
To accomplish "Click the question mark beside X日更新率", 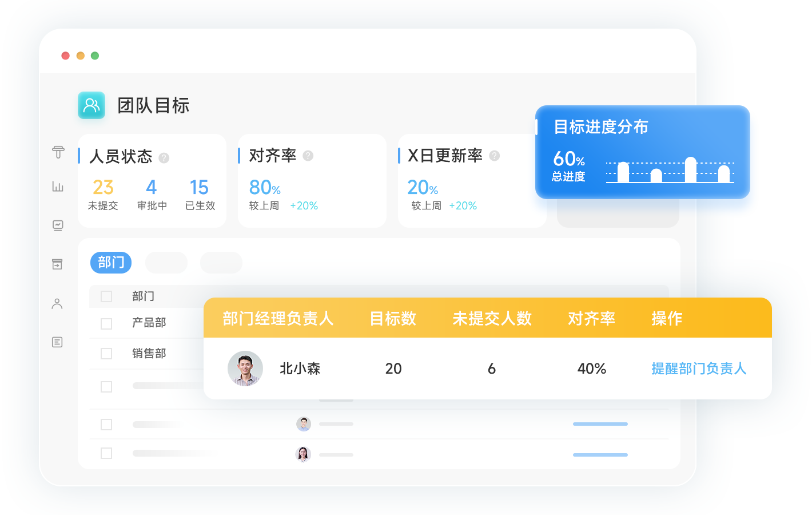I will point(495,156).
